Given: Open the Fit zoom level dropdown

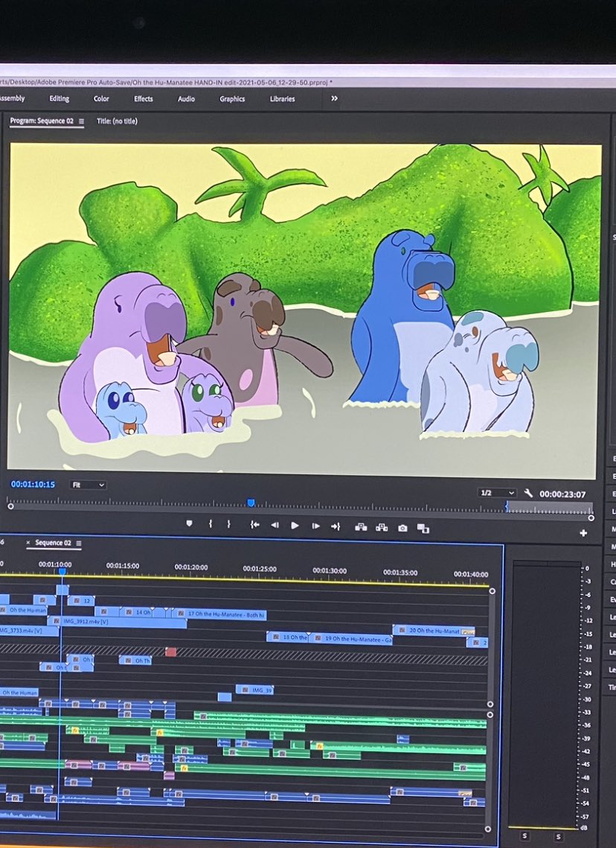Looking at the screenshot, I should pyautogui.click(x=88, y=485).
